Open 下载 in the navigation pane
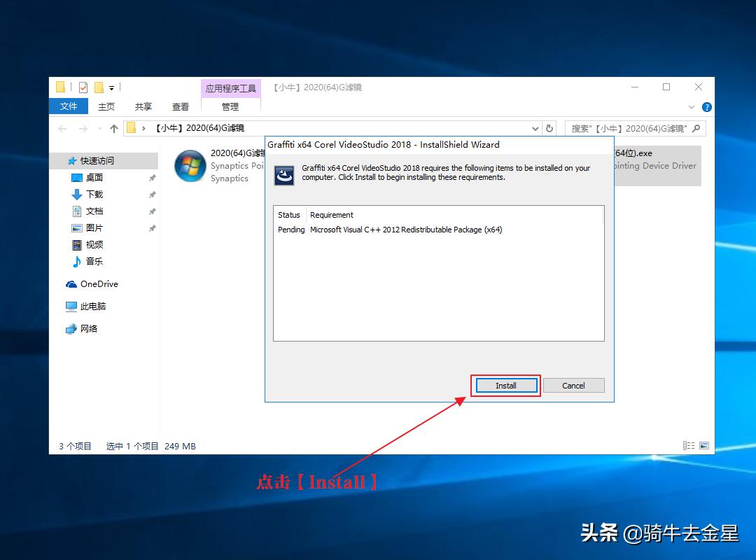 tap(94, 195)
